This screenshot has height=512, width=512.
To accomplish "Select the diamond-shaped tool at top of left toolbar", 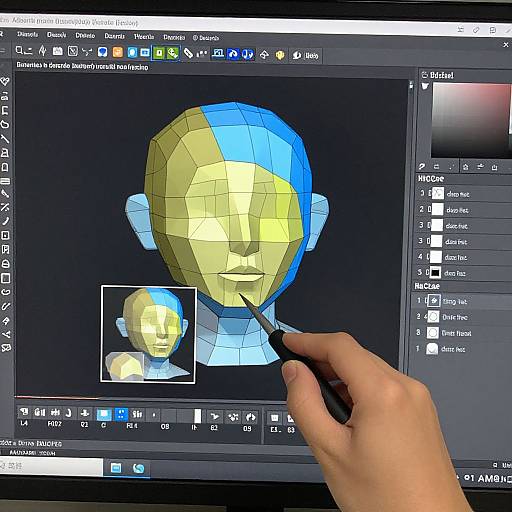I will click(5, 81).
